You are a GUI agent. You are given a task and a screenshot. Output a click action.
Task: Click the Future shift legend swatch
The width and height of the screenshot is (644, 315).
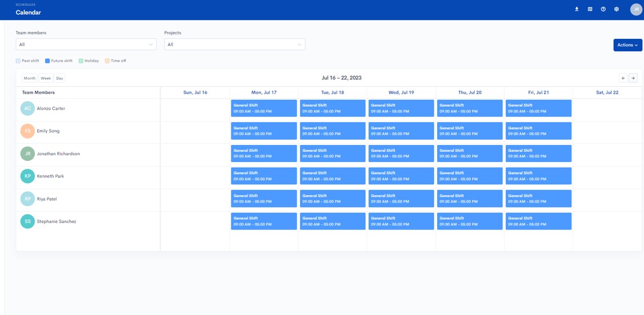point(47,60)
